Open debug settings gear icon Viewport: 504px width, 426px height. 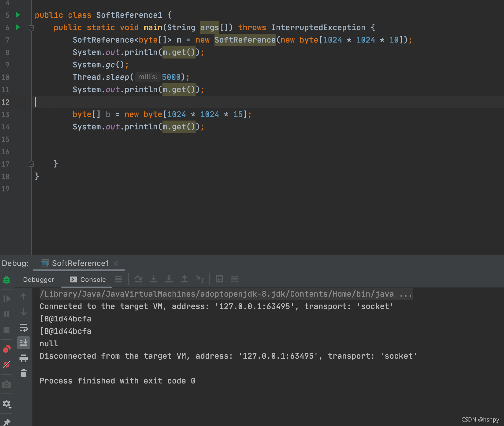pos(6,404)
